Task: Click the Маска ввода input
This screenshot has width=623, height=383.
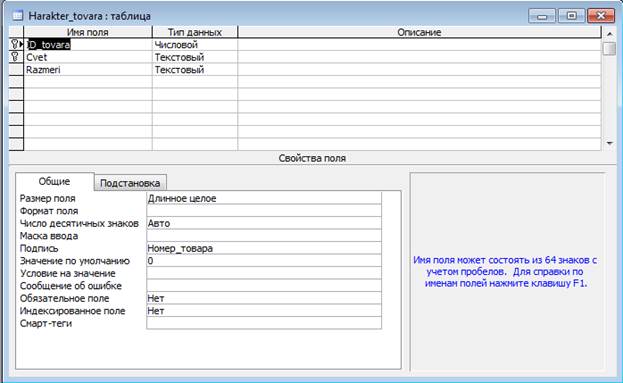Action: coord(264,236)
